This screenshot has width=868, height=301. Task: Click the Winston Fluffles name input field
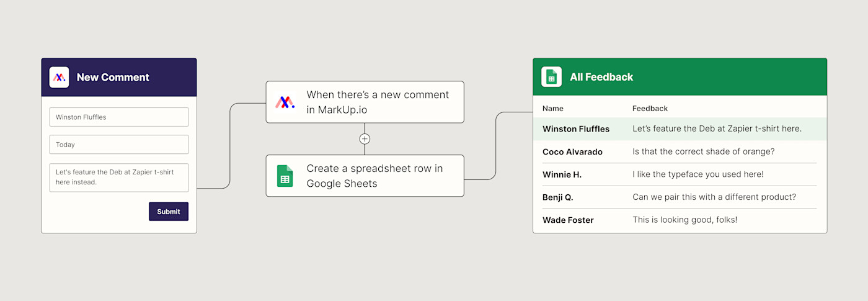click(x=119, y=117)
